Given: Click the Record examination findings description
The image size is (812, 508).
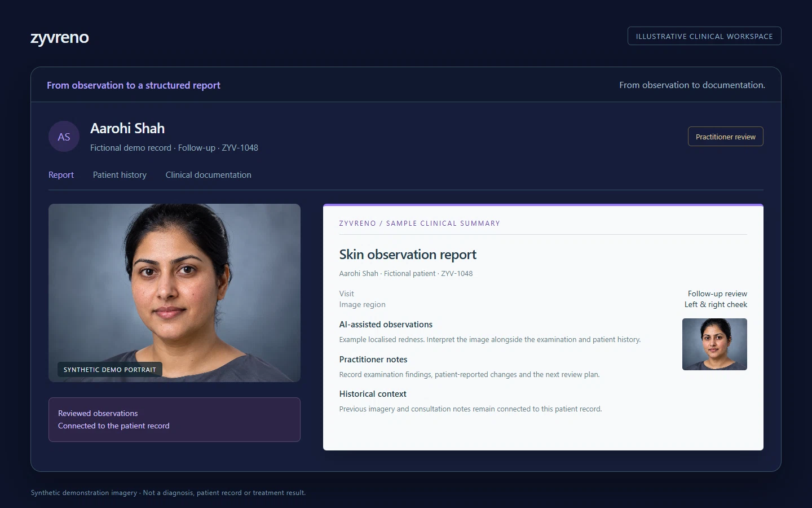Looking at the screenshot, I should (470, 375).
